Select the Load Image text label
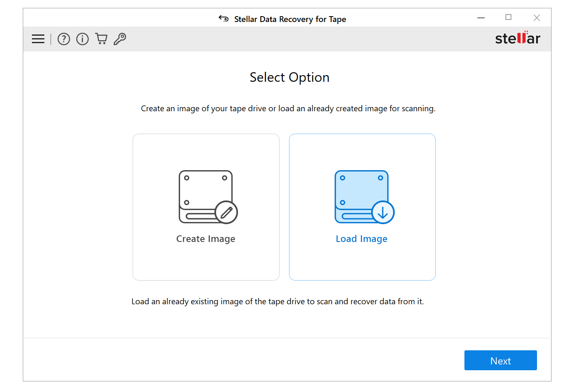The width and height of the screenshot is (588, 386). click(362, 239)
